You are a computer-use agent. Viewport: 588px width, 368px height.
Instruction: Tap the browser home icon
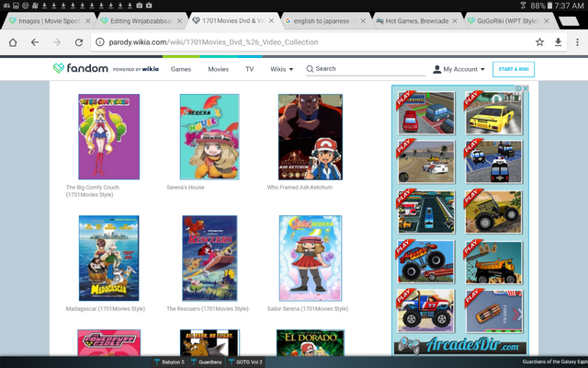(13, 42)
